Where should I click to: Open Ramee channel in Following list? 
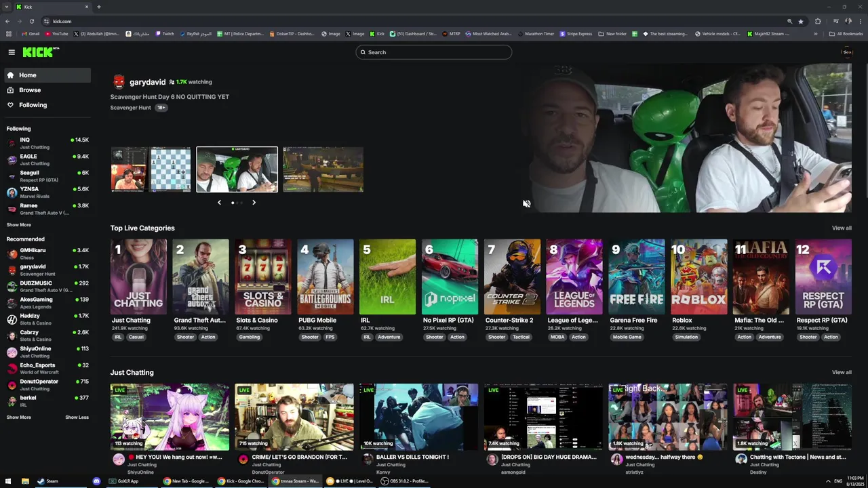pyautogui.click(x=47, y=209)
